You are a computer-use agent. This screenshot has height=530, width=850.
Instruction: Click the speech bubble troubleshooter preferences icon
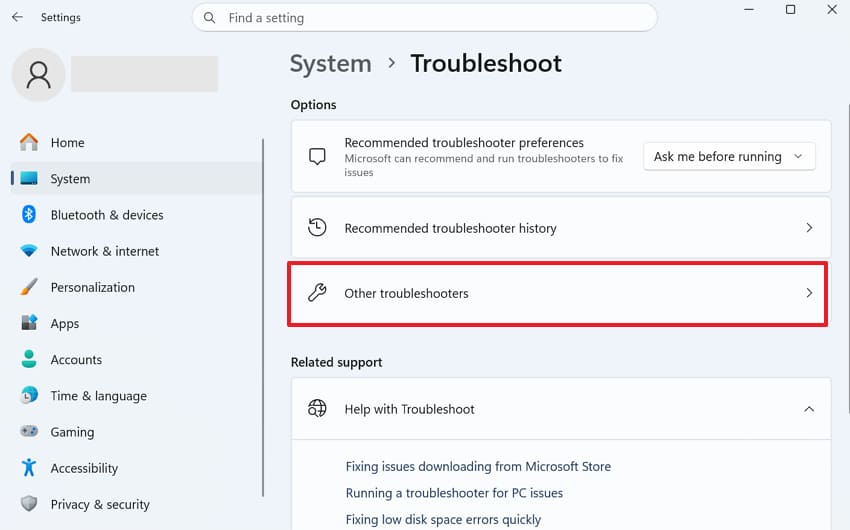point(317,157)
